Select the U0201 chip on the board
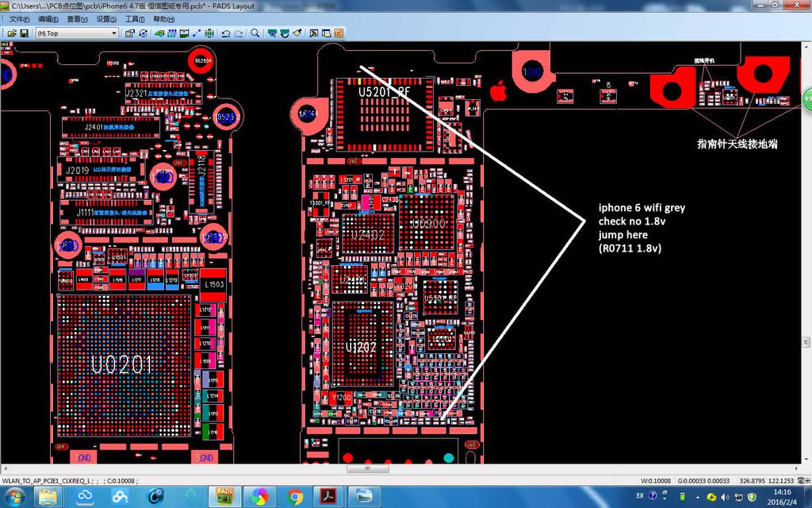Screen dimensions: 812x508 click(123, 365)
